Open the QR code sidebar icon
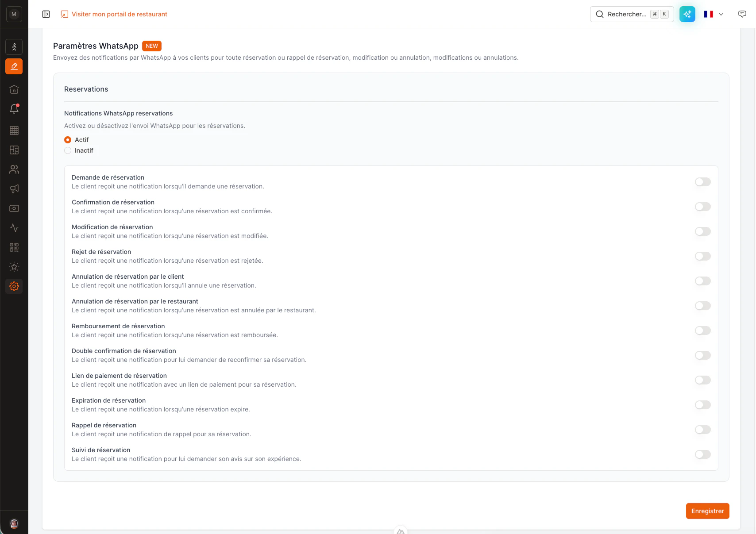 (x=14, y=247)
